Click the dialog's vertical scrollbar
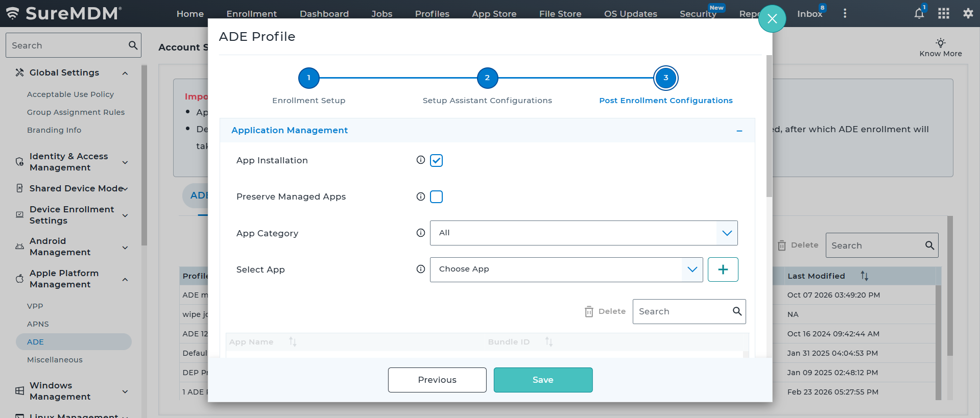Screen dimensions: 980x418 pyautogui.click(x=769, y=126)
